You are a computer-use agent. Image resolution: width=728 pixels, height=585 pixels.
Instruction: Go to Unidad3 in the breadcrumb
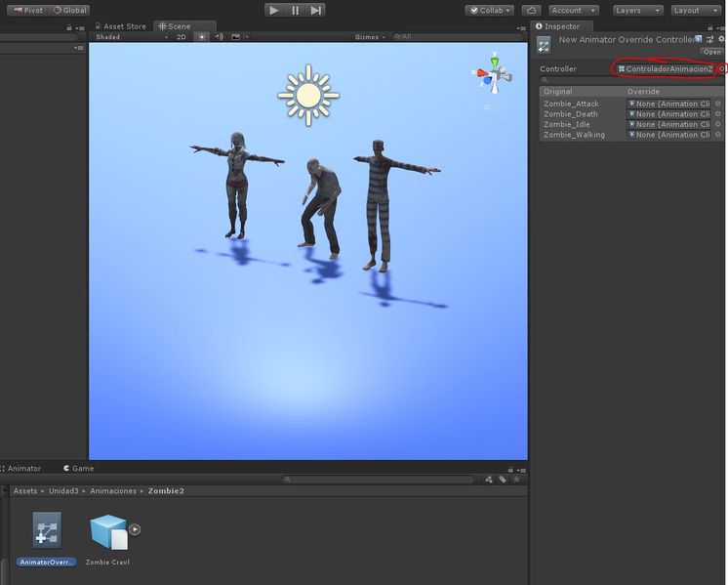click(63, 490)
